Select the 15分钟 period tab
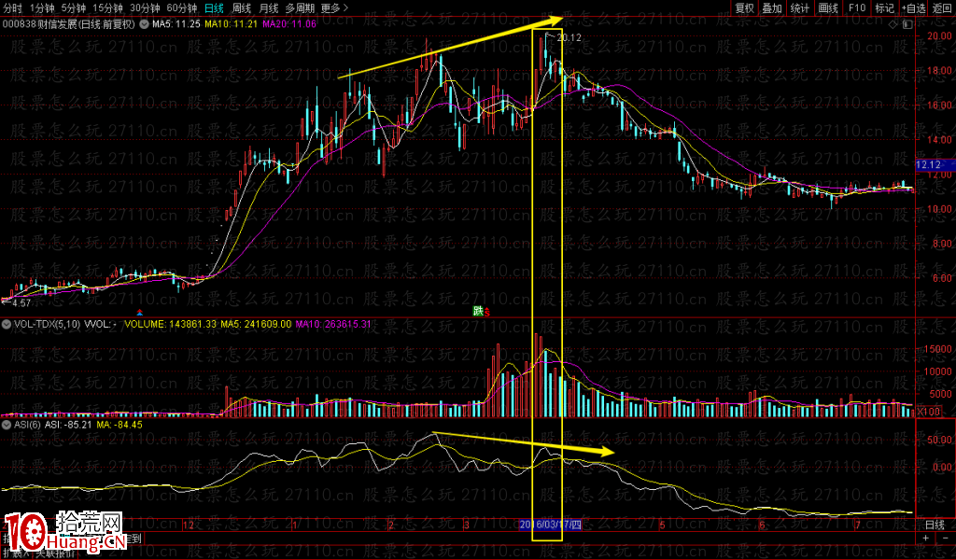 (x=107, y=7)
